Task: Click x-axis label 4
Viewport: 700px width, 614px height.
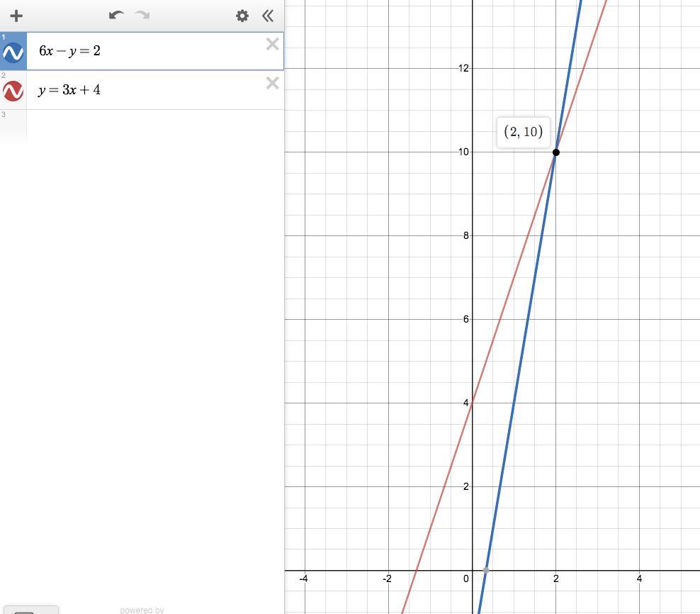Action: 639,579
